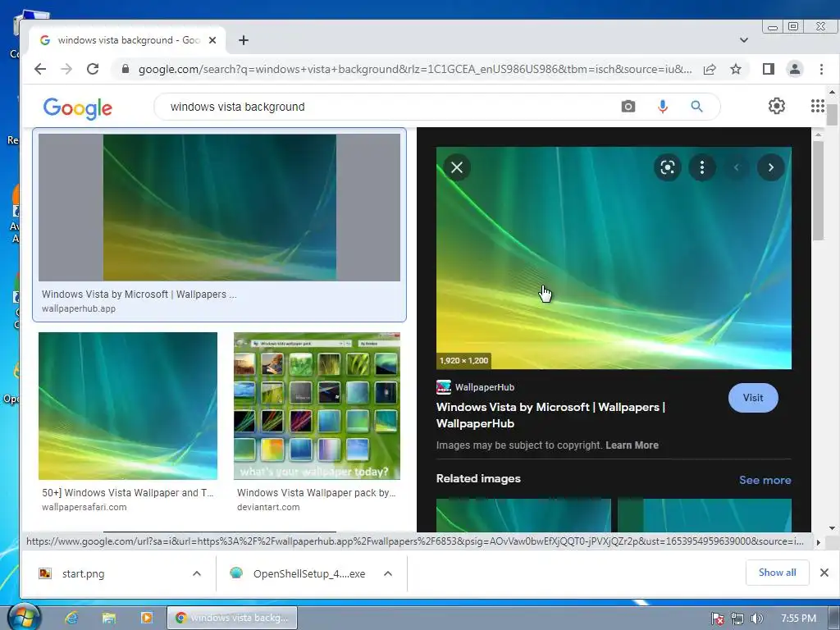Viewport: 840px width, 630px height.
Task: Click the preview panel scrollbar thumb
Action: point(818,191)
